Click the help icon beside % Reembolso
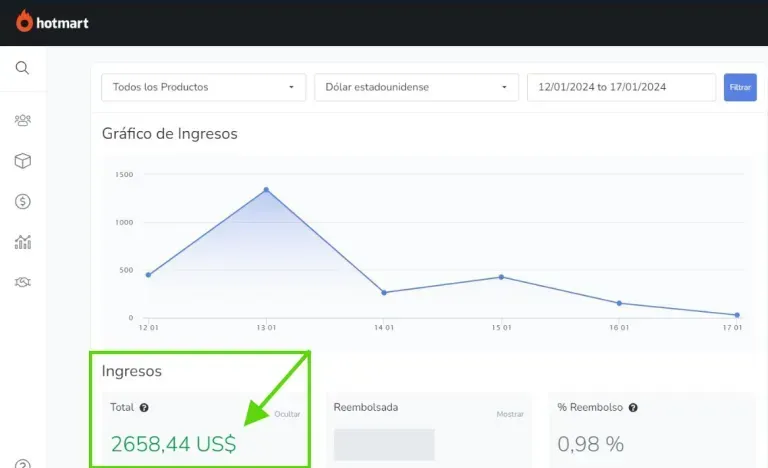This screenshot has height=468, width=768. coord(633,408)
